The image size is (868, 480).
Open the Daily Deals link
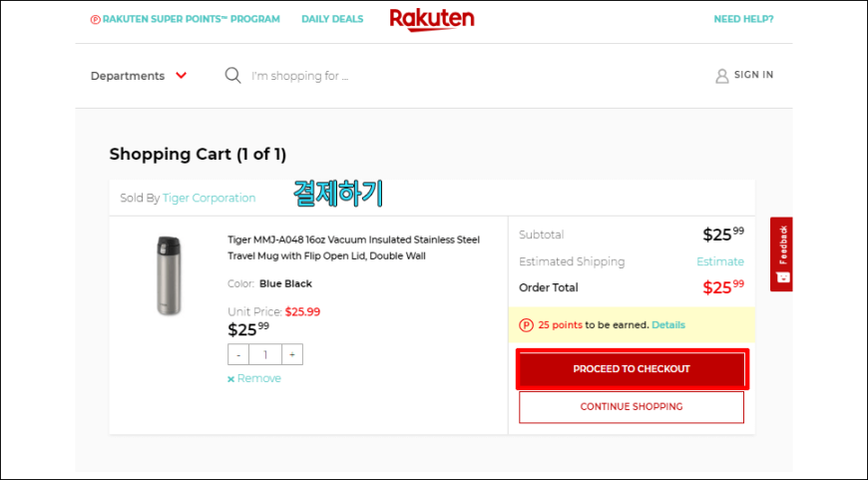332,19
